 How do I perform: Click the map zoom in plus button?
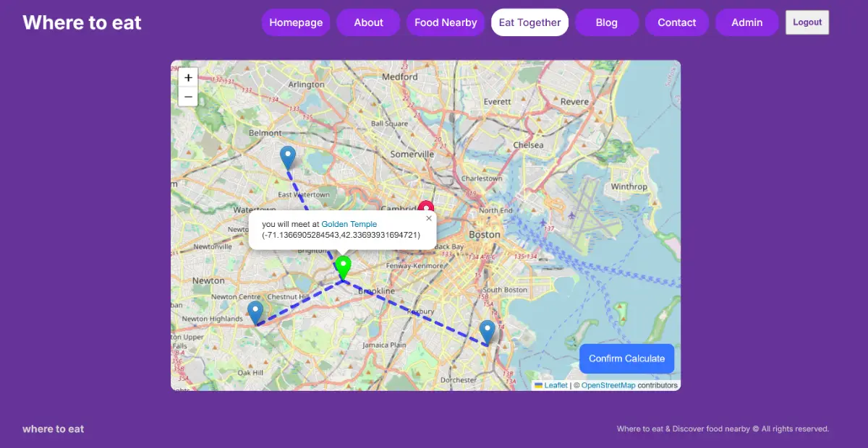click(188, 77)
